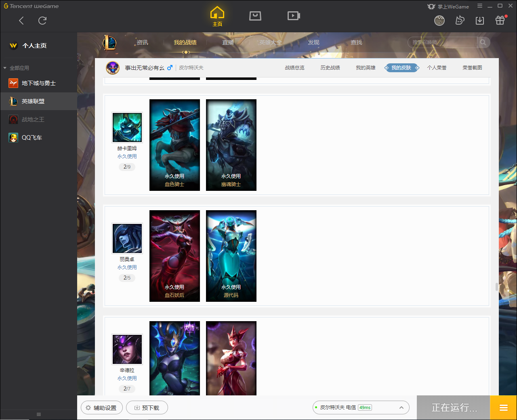517x420 pixels.
Task: Refresh the page with the reload icon
Action: click(42, 21)
